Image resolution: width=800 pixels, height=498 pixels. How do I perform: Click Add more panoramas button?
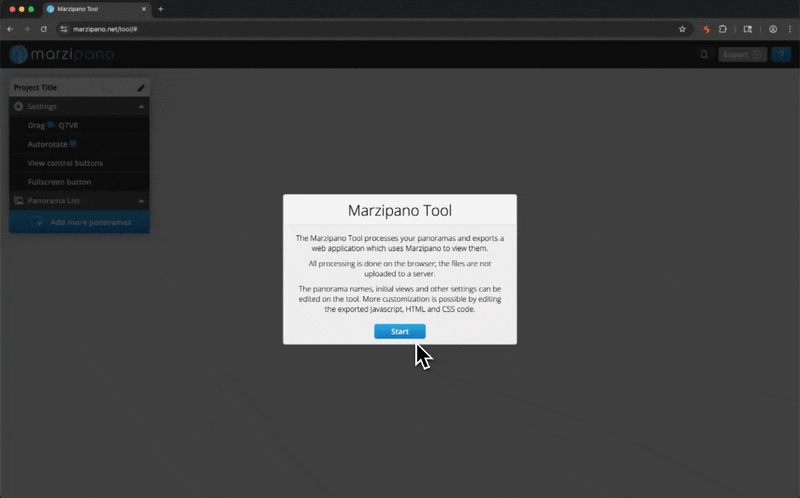79,222
